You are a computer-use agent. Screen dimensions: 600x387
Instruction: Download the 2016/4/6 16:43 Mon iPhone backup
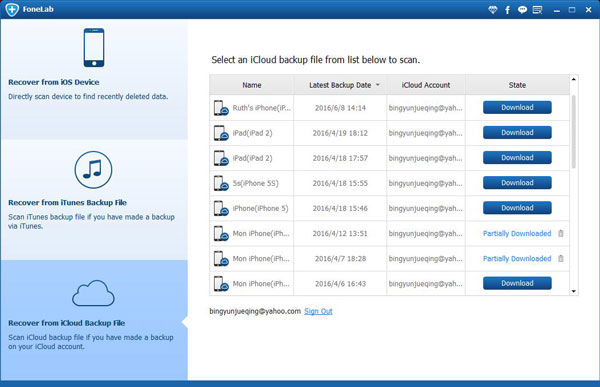tap(517, 283)
